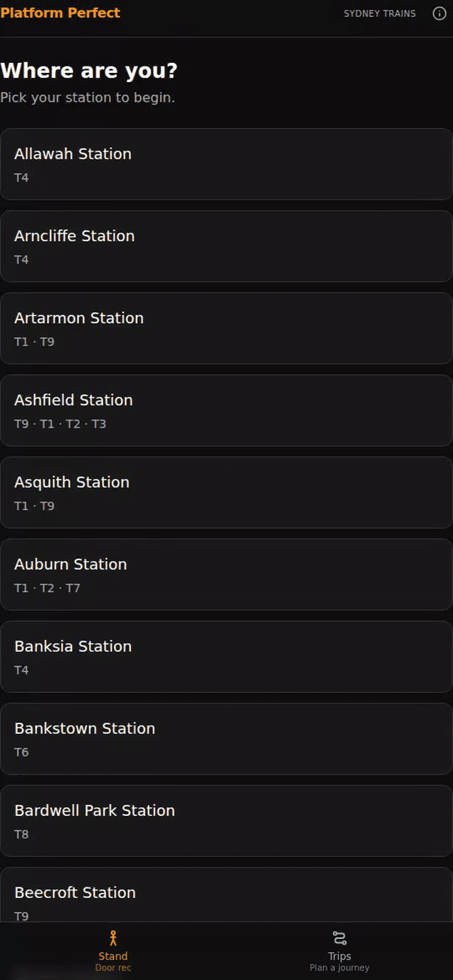Open the info icon in header
The image size is (453, 980).
click(x=440, y=13)
